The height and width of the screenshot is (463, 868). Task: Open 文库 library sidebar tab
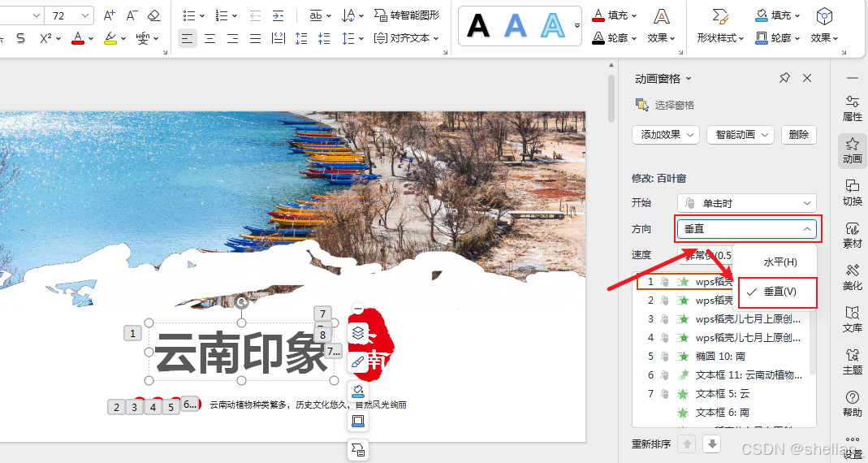(x=852, y=319)
